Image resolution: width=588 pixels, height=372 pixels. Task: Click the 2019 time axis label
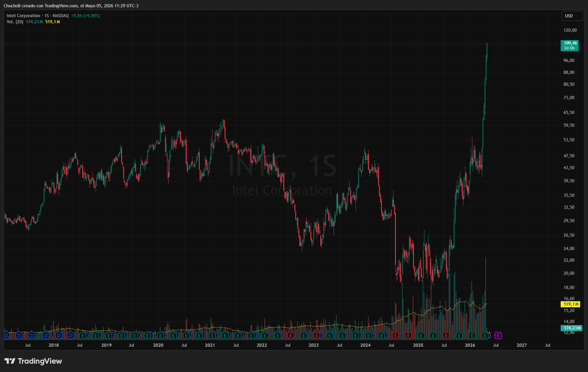[x=106, y=345]
